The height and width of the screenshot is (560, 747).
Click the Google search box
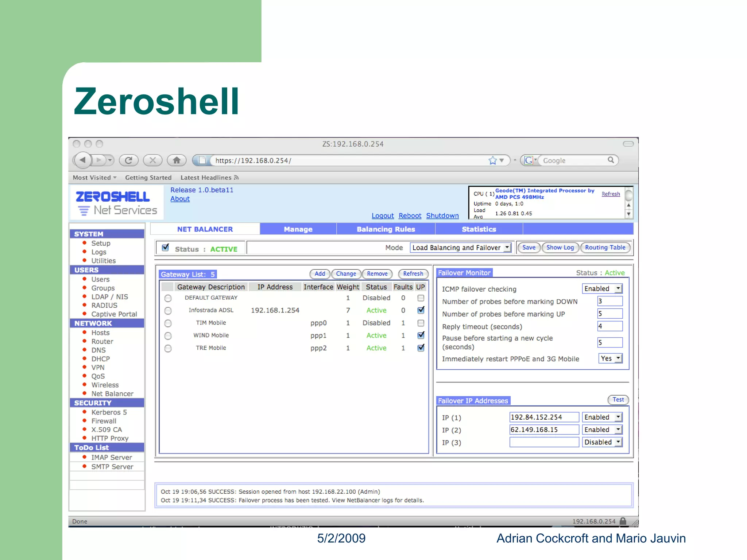pos(573,160)
